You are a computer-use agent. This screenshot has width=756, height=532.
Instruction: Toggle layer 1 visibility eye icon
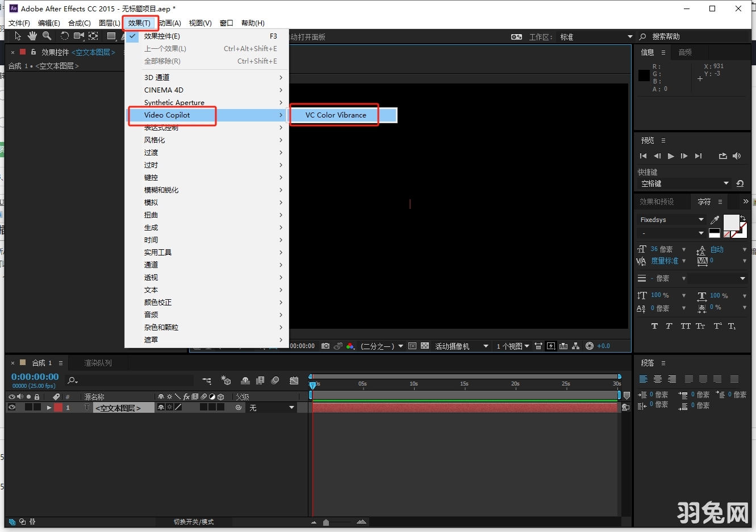pyautogui.click(x=12, y=407)
